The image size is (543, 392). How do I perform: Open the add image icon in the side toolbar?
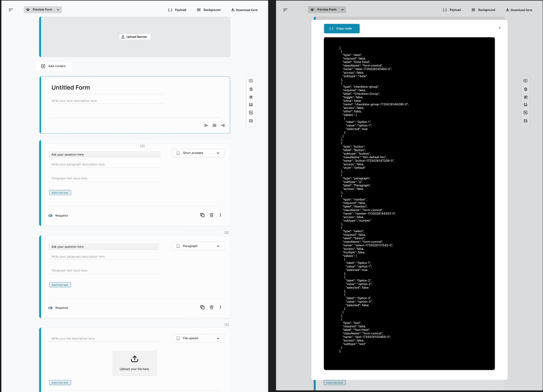[251, 104]
